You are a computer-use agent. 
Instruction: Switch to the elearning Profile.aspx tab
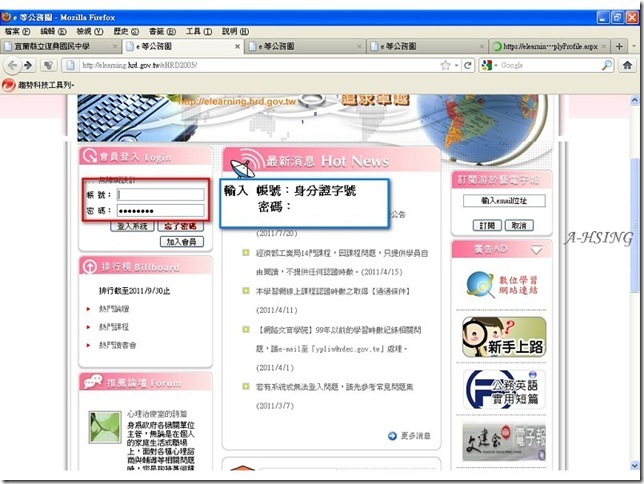point(549,46)
